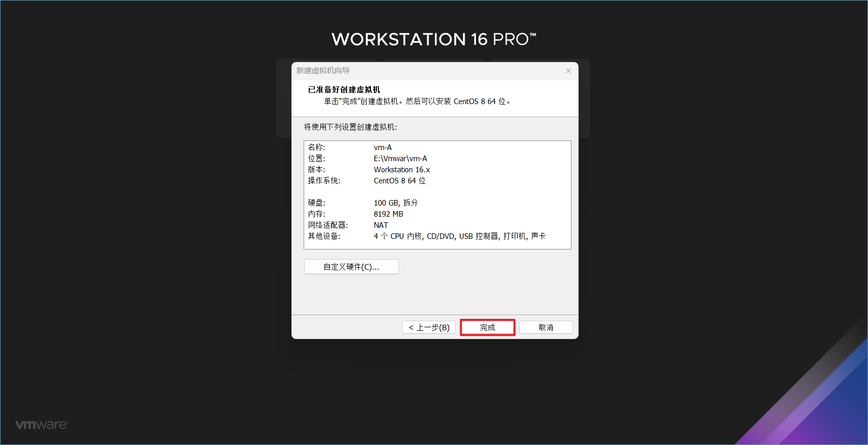Click the 已准备好创建虚拟机 heading
The height and width of the screenshot is (445, 868).
[x=344, y=89]
